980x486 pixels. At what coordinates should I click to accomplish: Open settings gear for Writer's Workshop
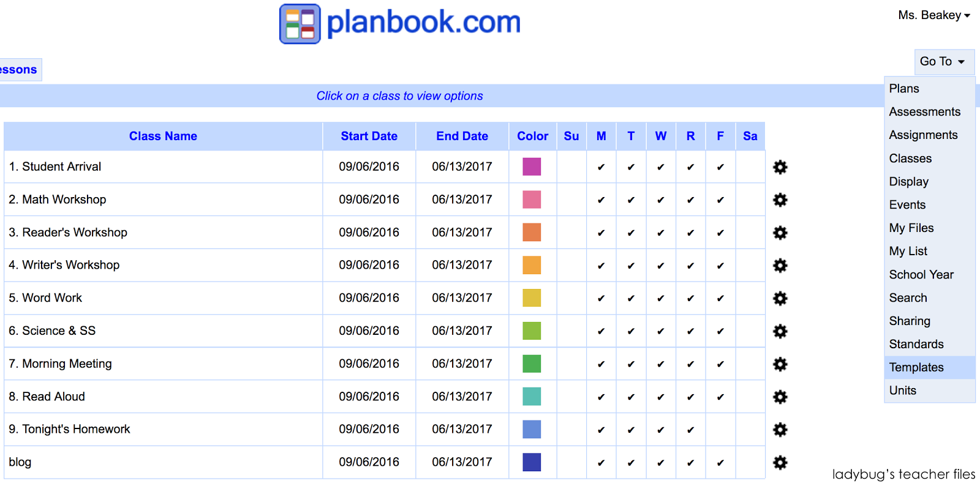780,265
